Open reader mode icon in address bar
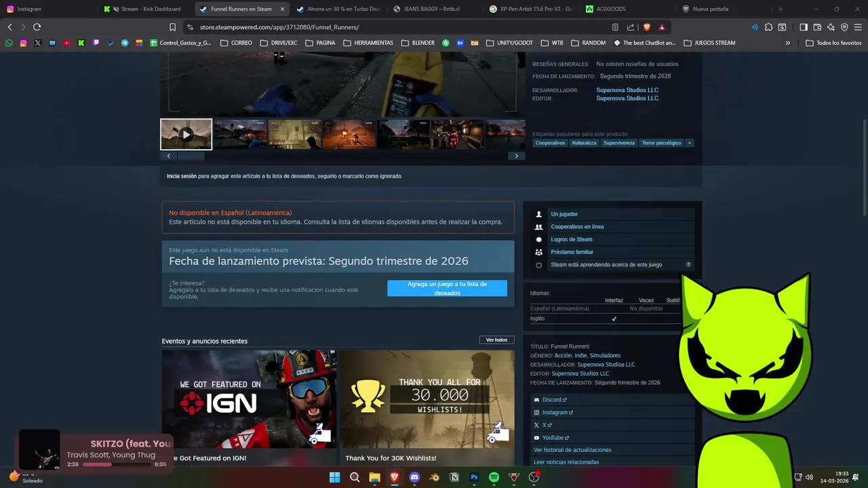The image size is (868, 488). pos(615,27)
